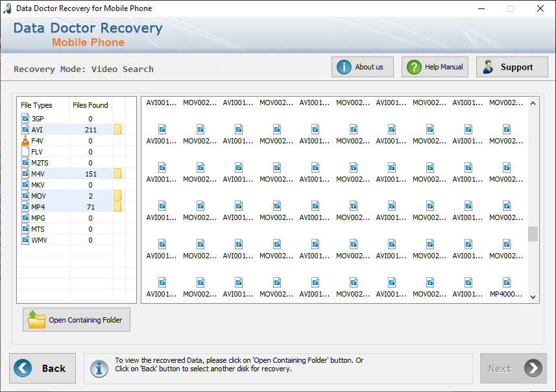
Task: Select the MPG file type icon
Action: pyautogui.click(x=25, y=217)
